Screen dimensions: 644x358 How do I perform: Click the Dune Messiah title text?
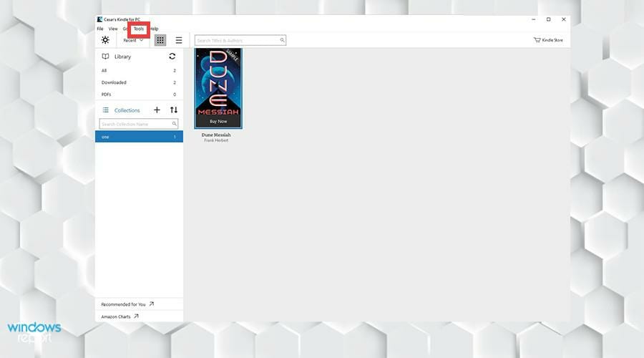(x=216, y=135)
